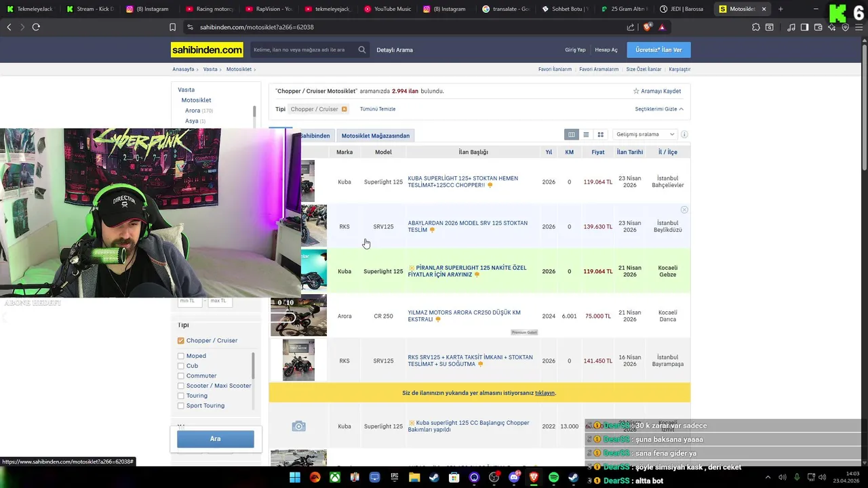
Task: Sort by the Yıl column header
Action: [549, 152]
